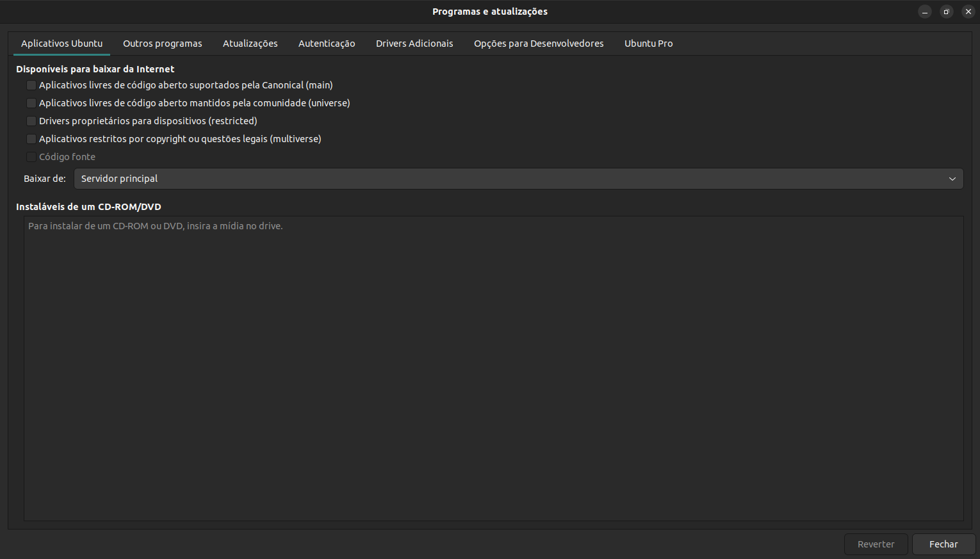This screenshot has height=559, width=980.
Task: Open the Ubuntu Pro tab
Action: [648, 44]
